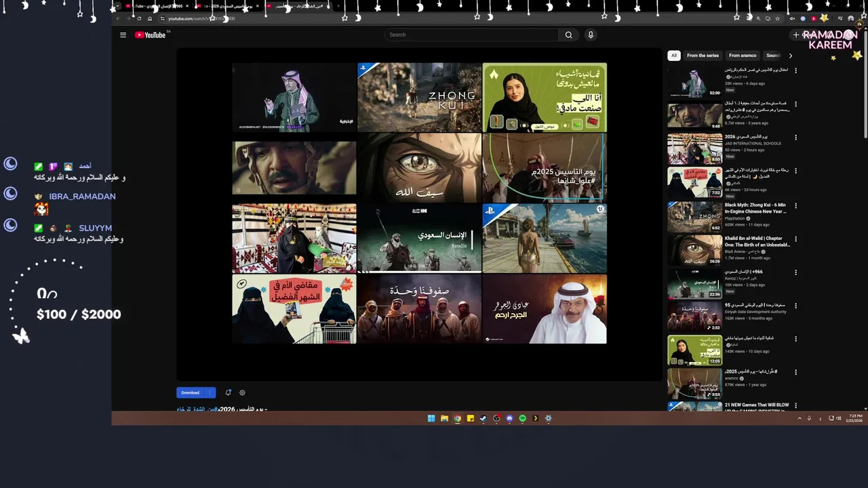Go to YouTube home via logo

151,35
